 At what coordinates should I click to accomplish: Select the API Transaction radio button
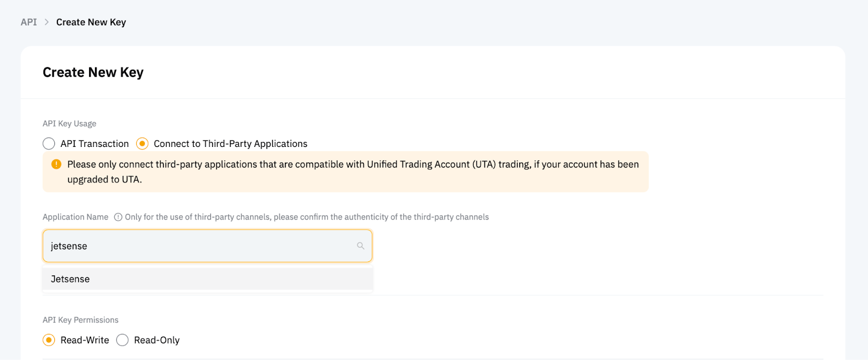[x=49, y=144]
